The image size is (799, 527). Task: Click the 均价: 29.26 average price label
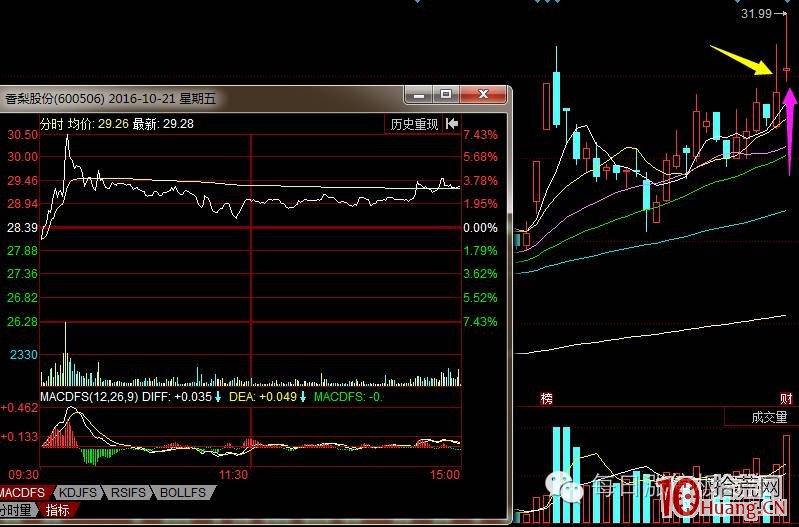click(98, 124)
